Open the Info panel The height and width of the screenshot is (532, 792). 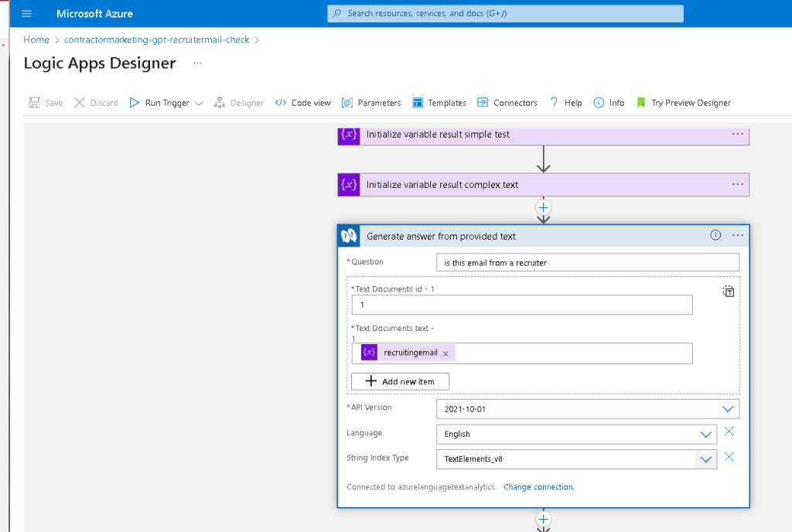click(609, 103)
